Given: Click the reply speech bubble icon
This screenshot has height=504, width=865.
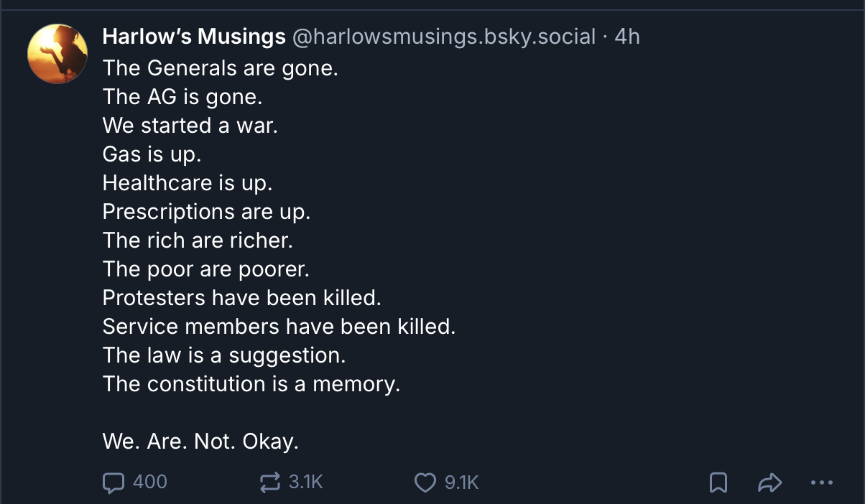Looking at the screenshot, I should pyautogui.click(x=113, y=482).
